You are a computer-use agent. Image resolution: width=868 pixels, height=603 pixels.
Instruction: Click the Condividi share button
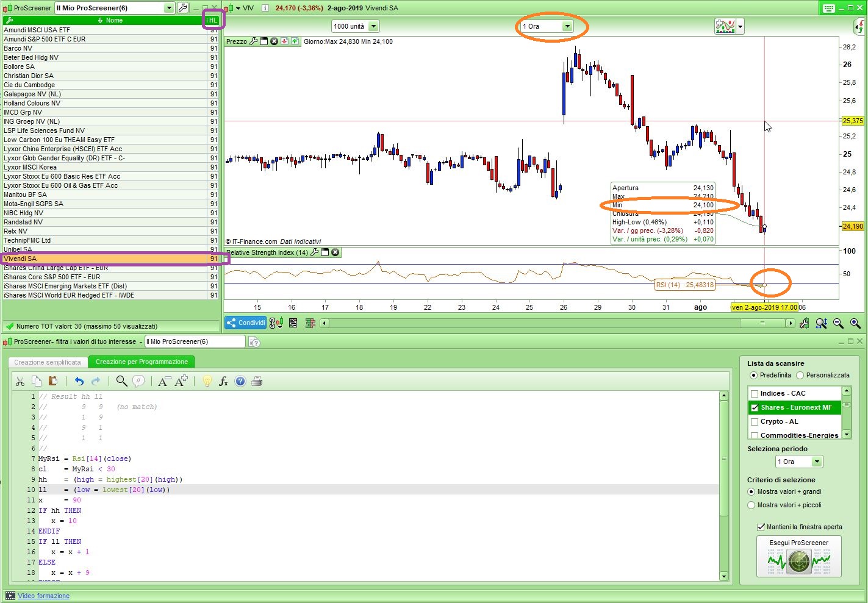pyautogui.click(x=246, y=323)
